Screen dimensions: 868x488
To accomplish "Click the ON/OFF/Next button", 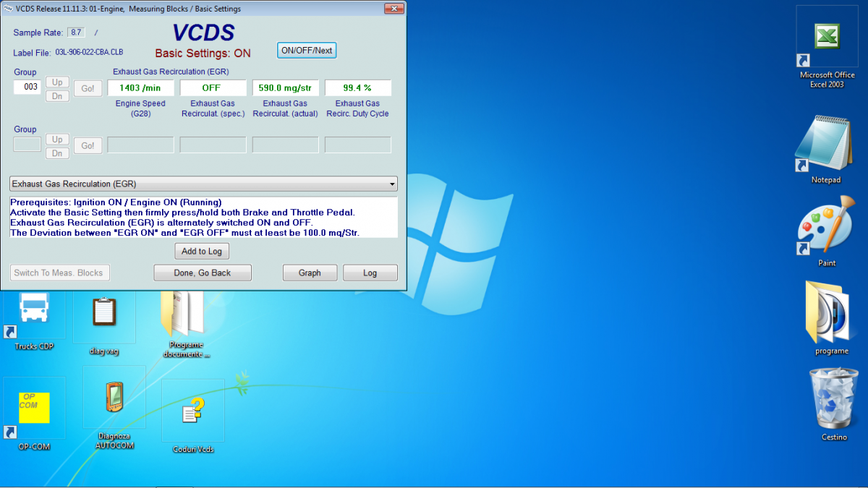I will click(x=307, y=51).
